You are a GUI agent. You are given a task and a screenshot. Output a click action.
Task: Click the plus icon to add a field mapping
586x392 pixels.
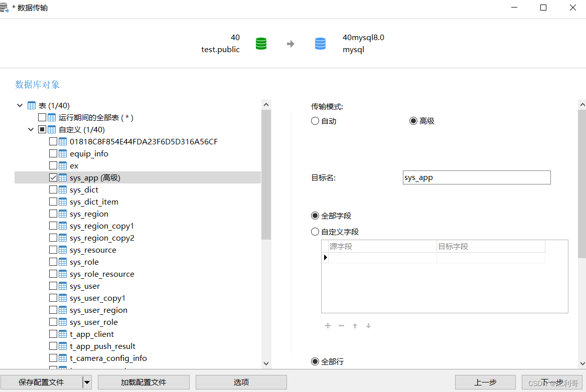pos(328,325)
